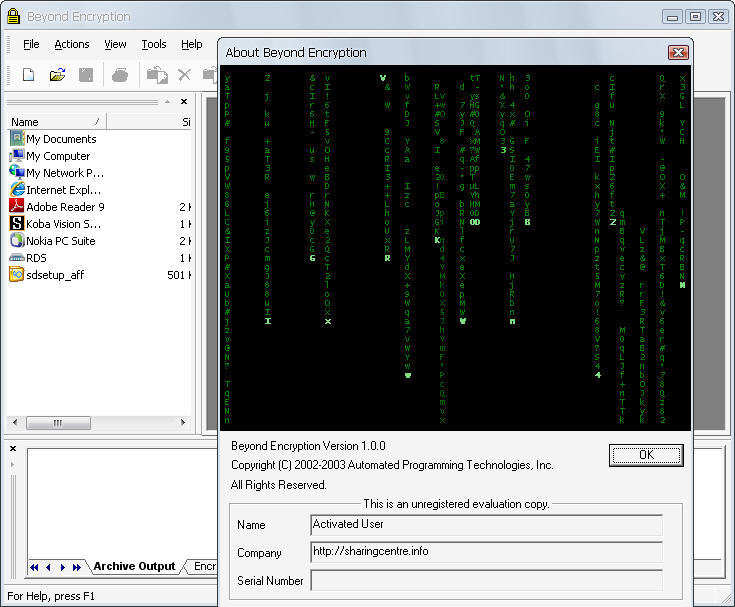This screenshot has width=735, height=607.
Task: Click the Open folder toolbar icon
Action: (x=58, y=75)
